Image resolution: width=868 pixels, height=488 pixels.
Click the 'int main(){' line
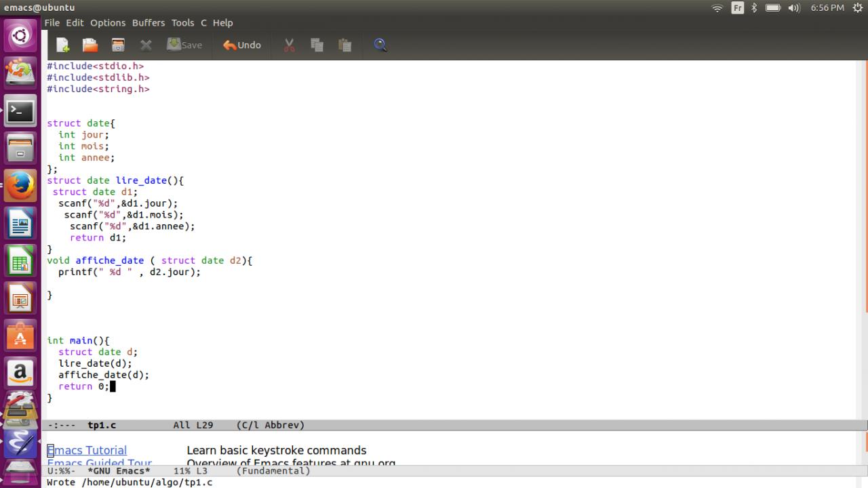[x=78, y=340]
